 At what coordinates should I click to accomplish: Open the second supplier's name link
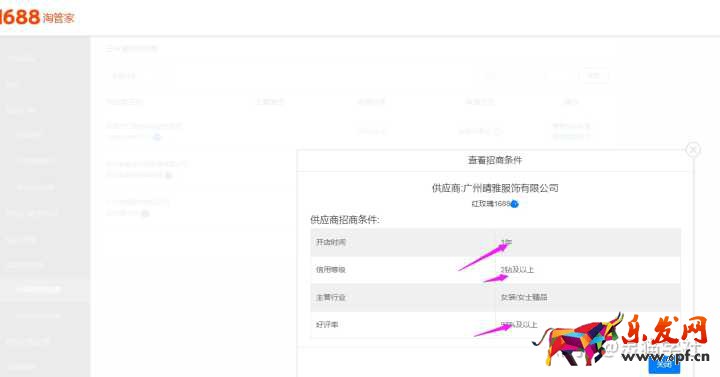pos(146,163)
